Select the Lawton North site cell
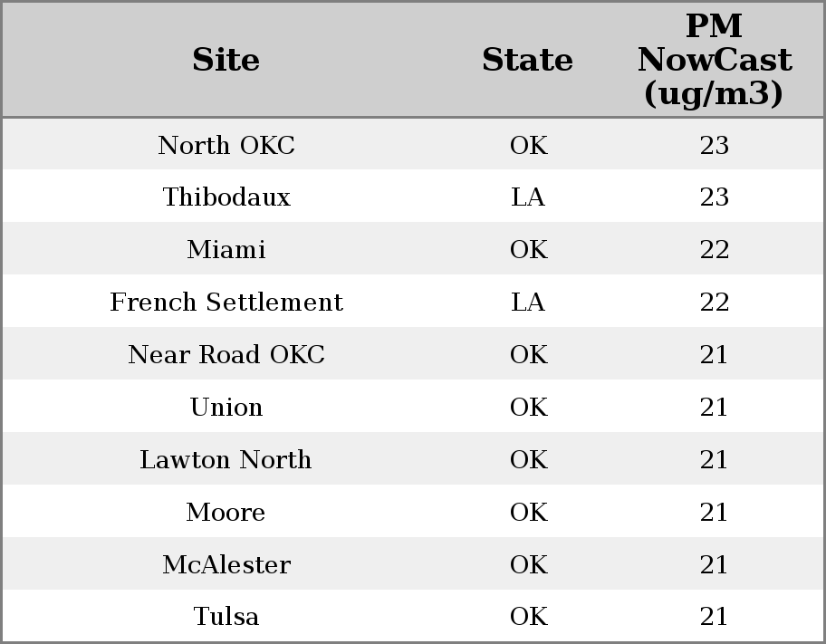Viewport: 826px width, 644px height. coord(226,459)
